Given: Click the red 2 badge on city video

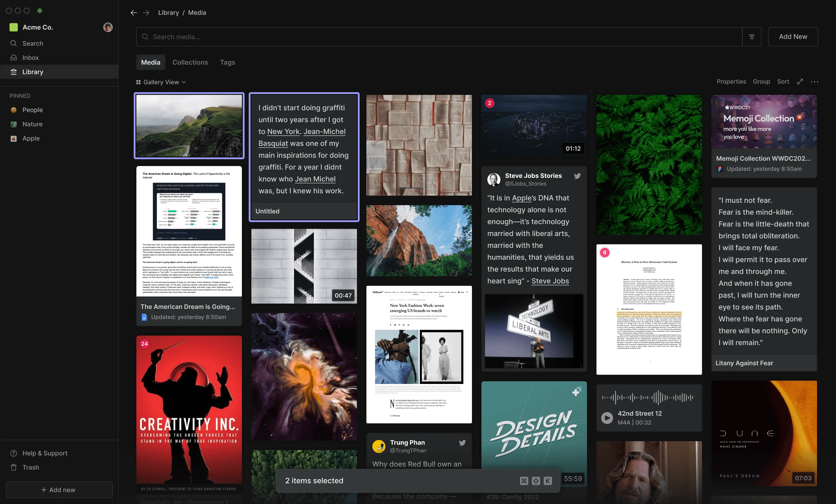Looking at the screenshot, I should (489, 103).
